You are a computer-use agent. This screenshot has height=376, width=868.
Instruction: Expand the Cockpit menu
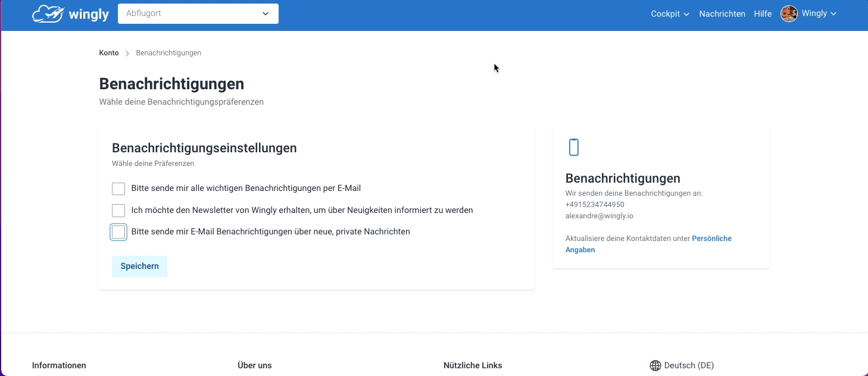[x=670, y=14]
